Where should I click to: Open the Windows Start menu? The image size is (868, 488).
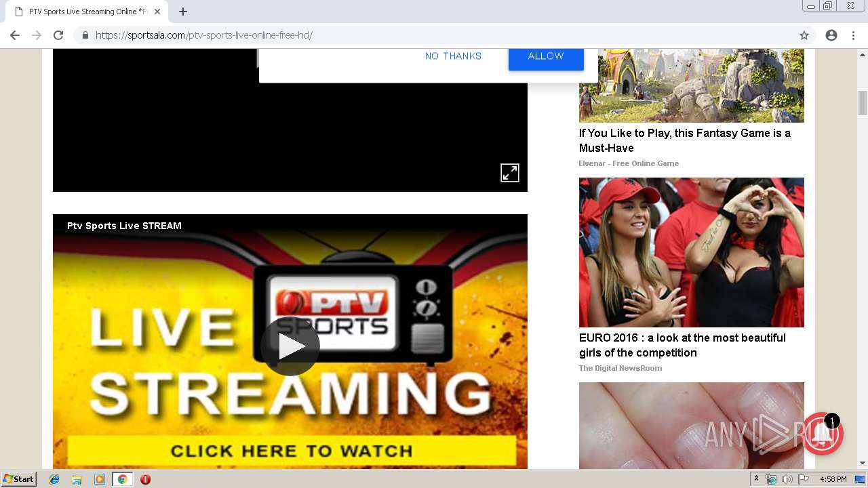click(x=19, y=479)
